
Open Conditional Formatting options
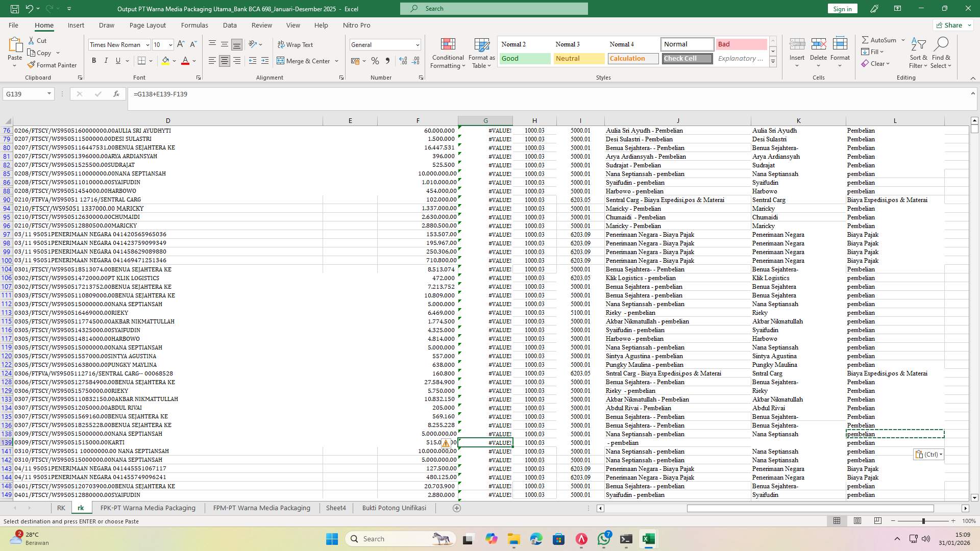pyautogui.click(x=448, y=53)
